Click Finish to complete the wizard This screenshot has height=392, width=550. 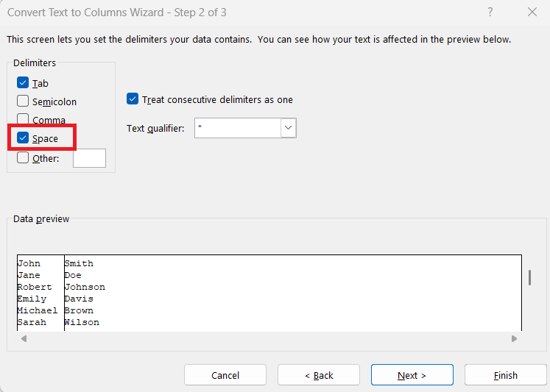tap(505, 375)
